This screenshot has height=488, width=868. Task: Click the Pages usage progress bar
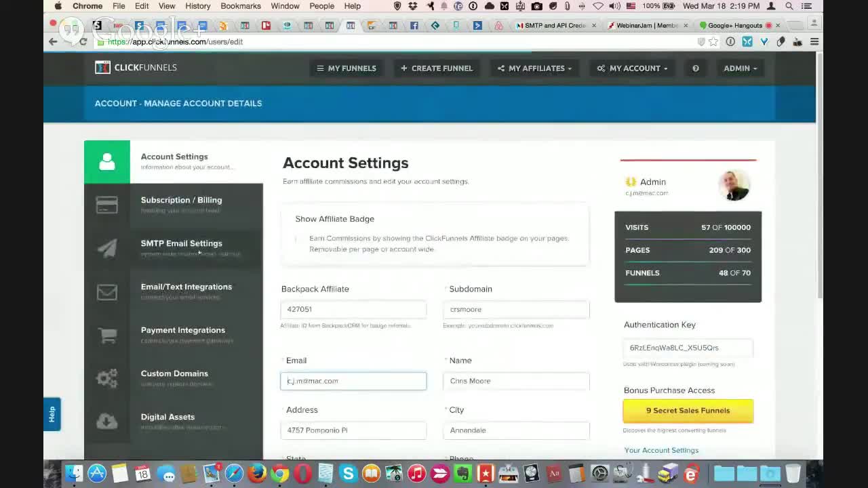(688, 261)
